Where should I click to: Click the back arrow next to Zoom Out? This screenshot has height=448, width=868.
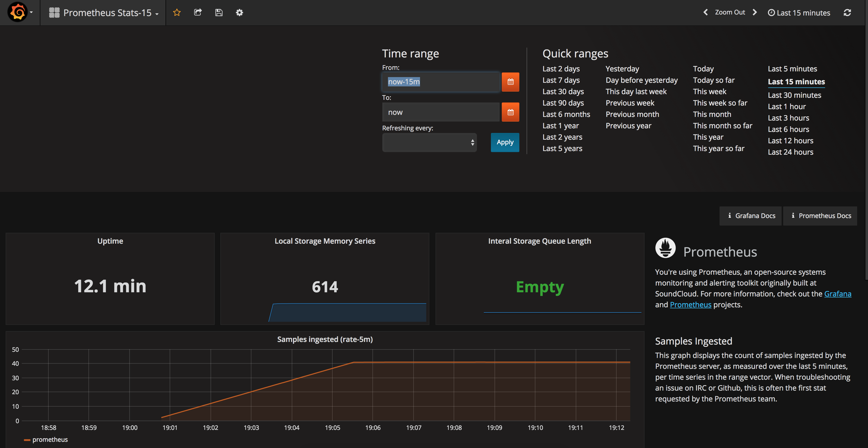click(x=705, y=12)
